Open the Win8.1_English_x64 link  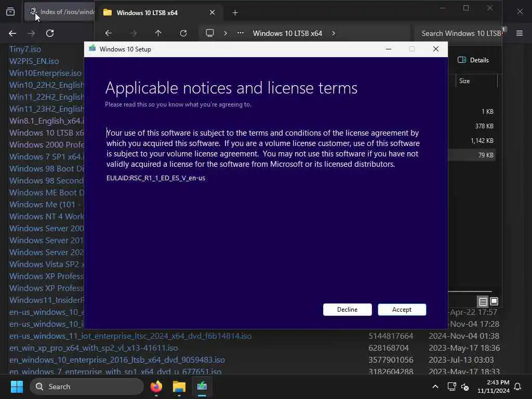pos(46,121)
